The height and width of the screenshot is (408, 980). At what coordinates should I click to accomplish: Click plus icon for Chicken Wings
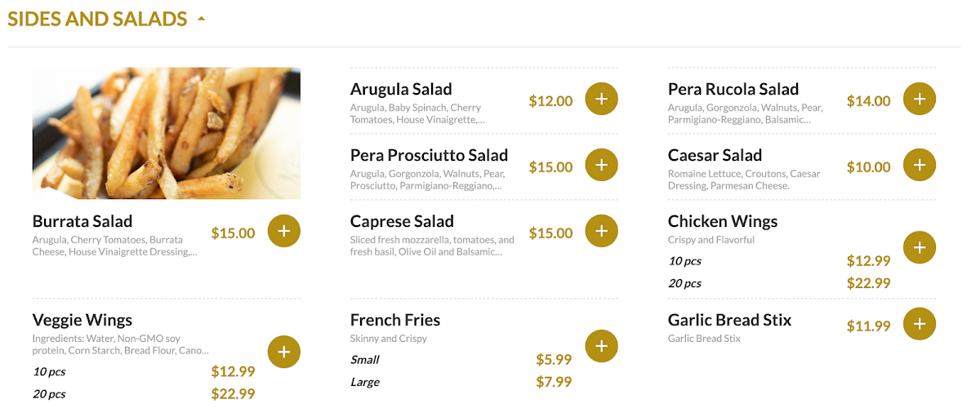coord(919,247)
